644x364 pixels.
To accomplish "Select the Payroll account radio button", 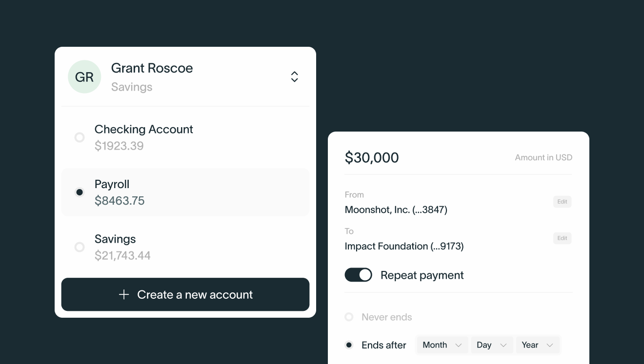I will 80,192.
